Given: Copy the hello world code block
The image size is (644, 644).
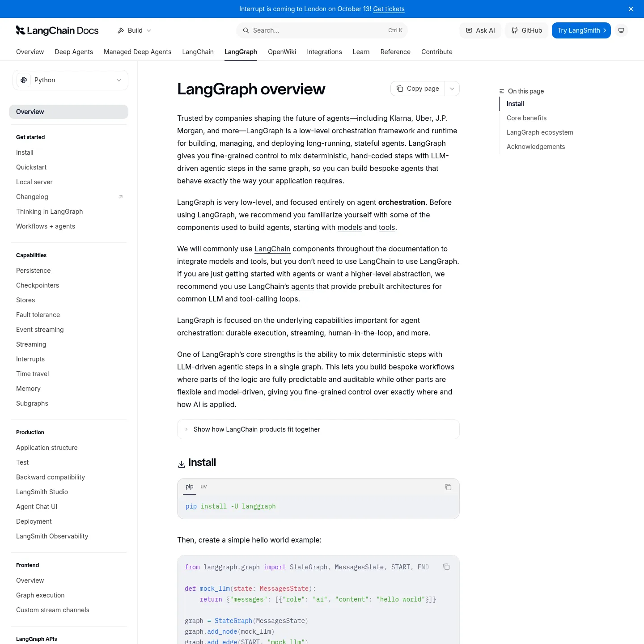Looking at the screenshot, I should click(446, 567).
